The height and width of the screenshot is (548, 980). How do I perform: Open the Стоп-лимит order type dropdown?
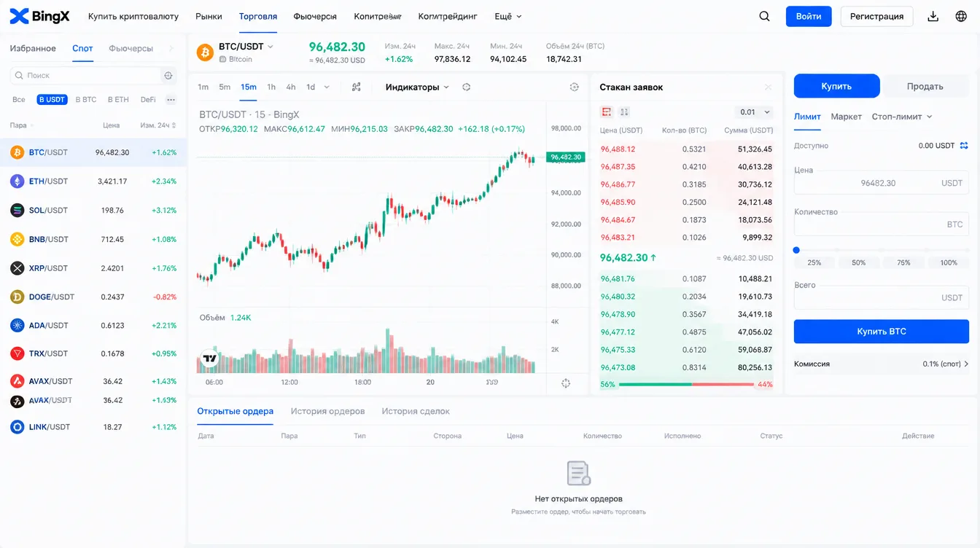point(902,117)
